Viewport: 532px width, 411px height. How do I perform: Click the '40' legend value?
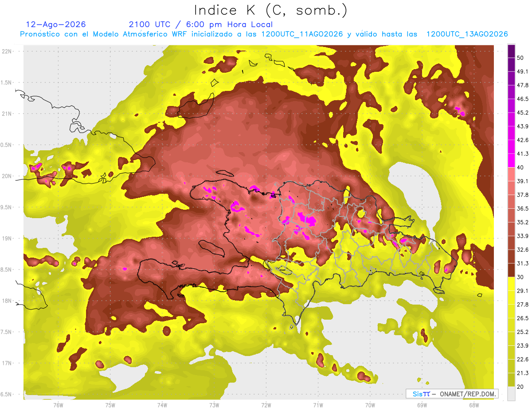click(x=520, y=168)
